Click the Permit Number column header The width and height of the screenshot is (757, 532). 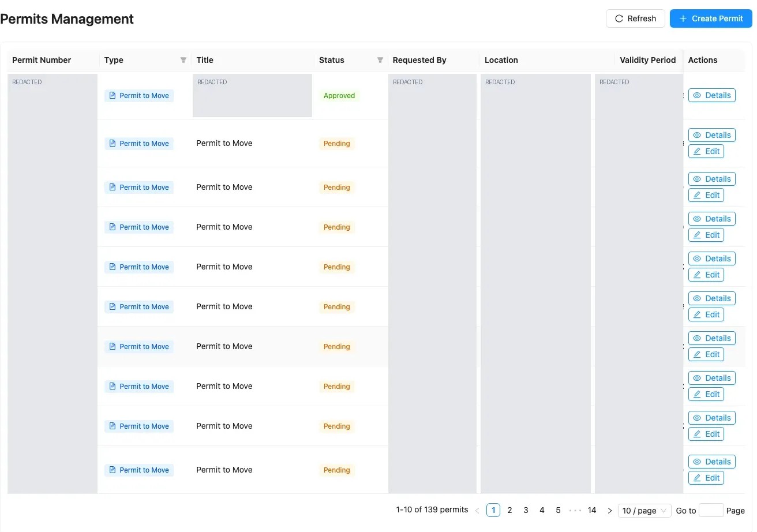(x=42, y=60)
